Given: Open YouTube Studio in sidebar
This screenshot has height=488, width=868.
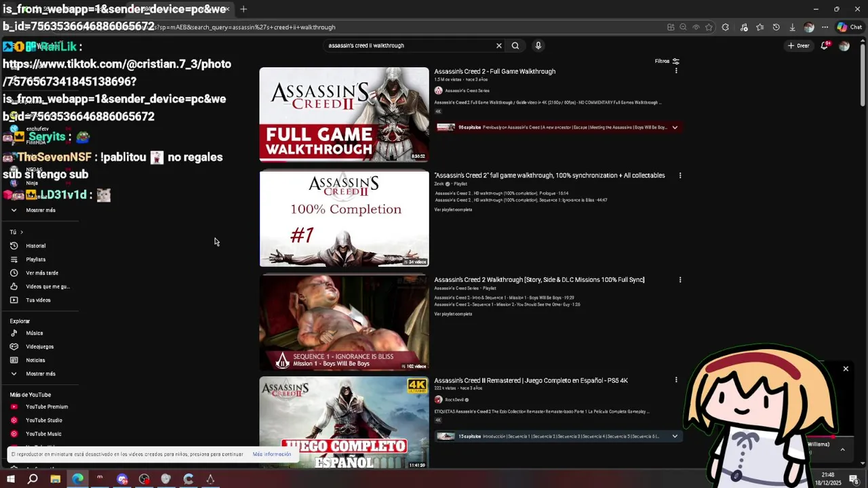Looking at the screenshot, I should coord(43,420).
